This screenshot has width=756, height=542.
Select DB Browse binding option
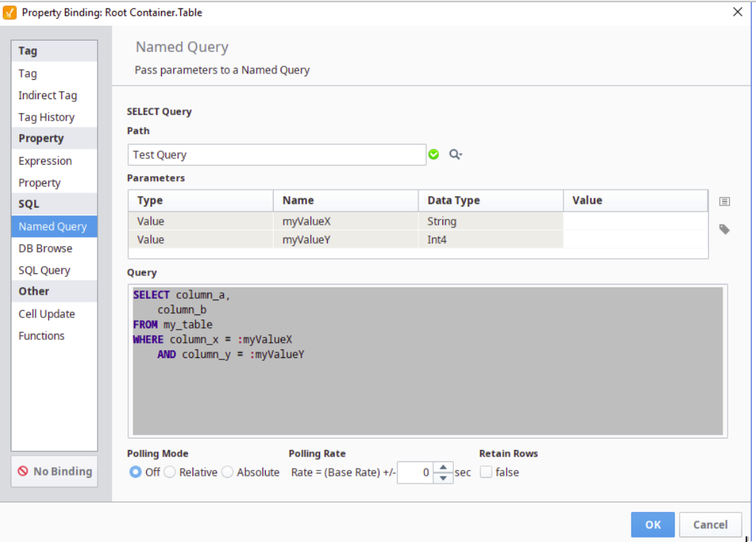click(45, 248)
